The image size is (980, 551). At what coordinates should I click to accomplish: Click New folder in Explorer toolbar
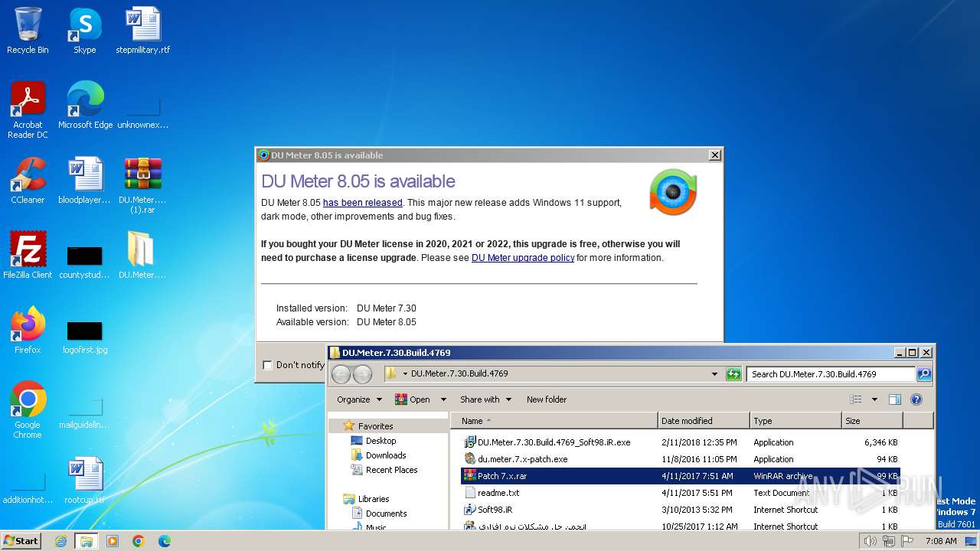coord(547,399)
